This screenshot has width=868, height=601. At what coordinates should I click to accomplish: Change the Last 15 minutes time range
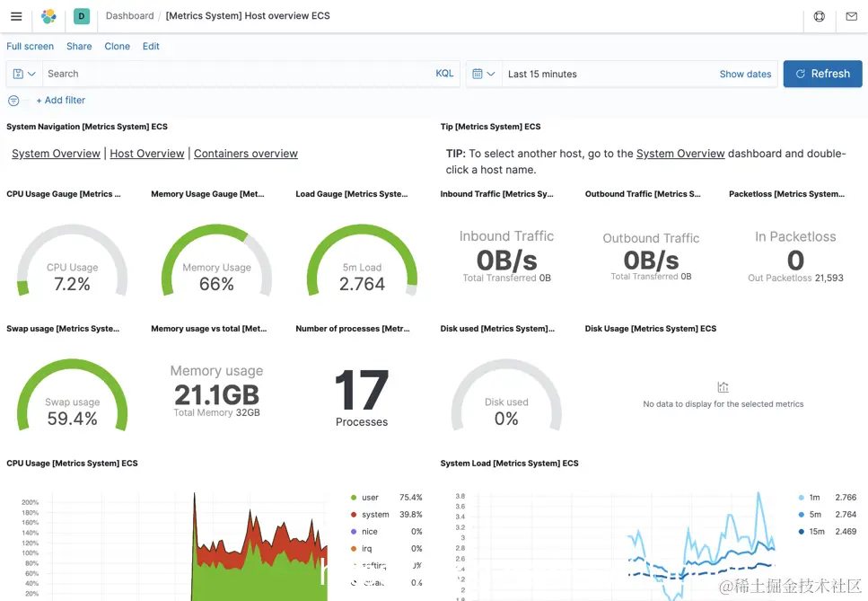pos(542,75)
